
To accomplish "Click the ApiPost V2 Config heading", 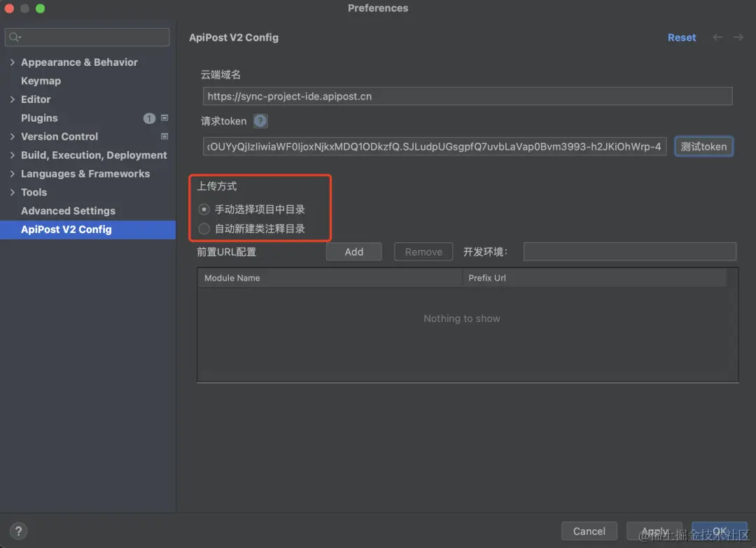I will [x=233, y=38].
